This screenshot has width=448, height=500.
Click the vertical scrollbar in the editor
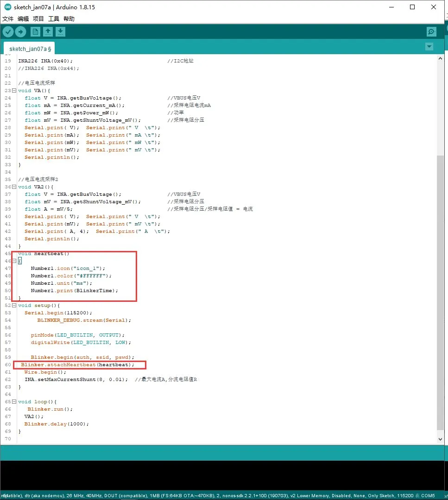[440, 278]
